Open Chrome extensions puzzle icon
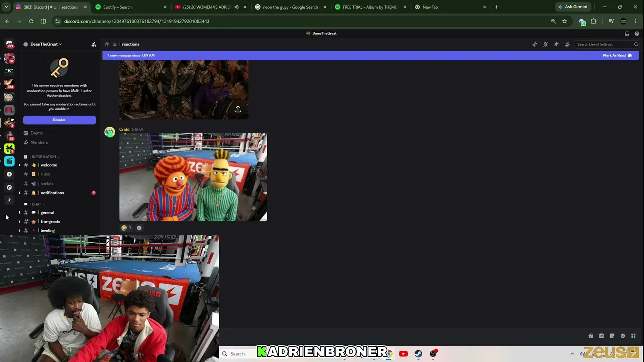The height and width of the screenshot is (362, 644). click(594, 21)
